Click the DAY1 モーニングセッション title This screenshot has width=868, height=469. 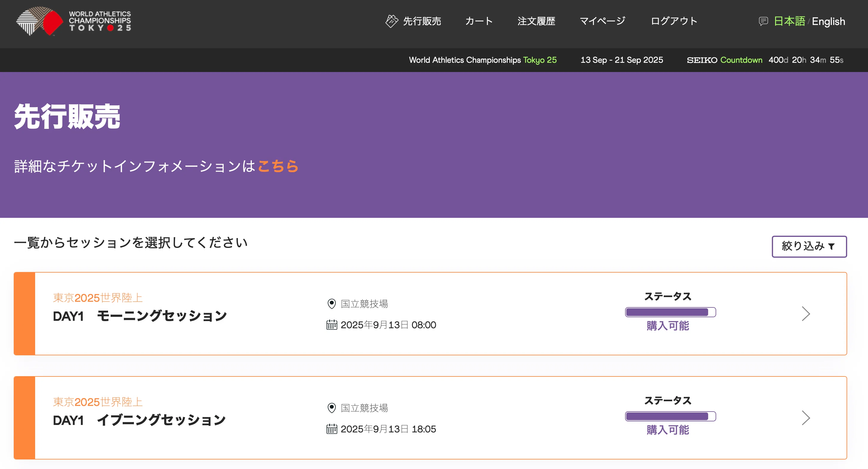click(x=140, y=316)
